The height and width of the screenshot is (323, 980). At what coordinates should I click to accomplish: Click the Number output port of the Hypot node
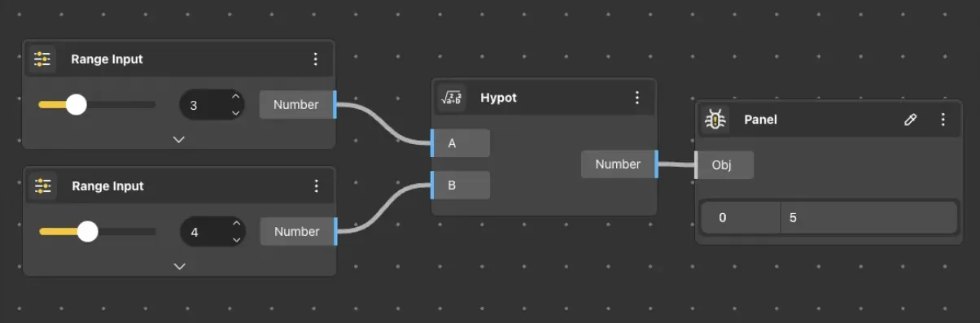pyautogui.click(x=619, y=164)
